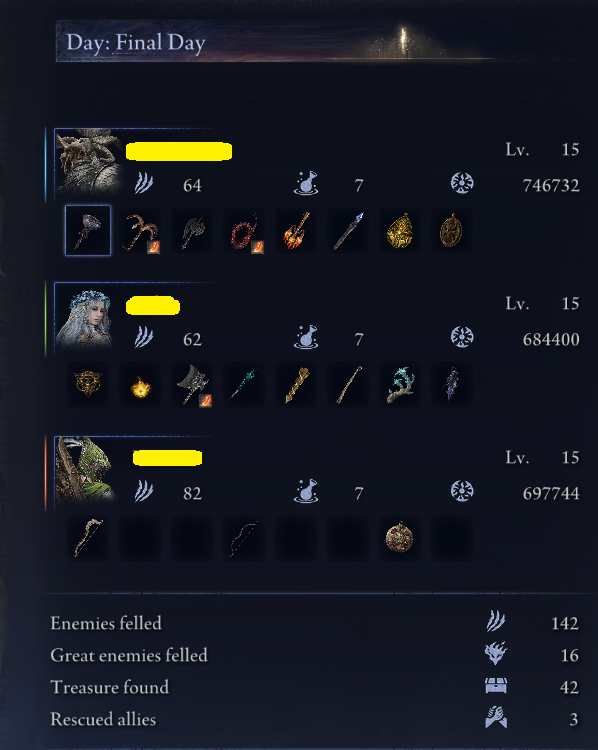Select the round bronze medallion talisman

pyautogui.click(x=451, y=231)
